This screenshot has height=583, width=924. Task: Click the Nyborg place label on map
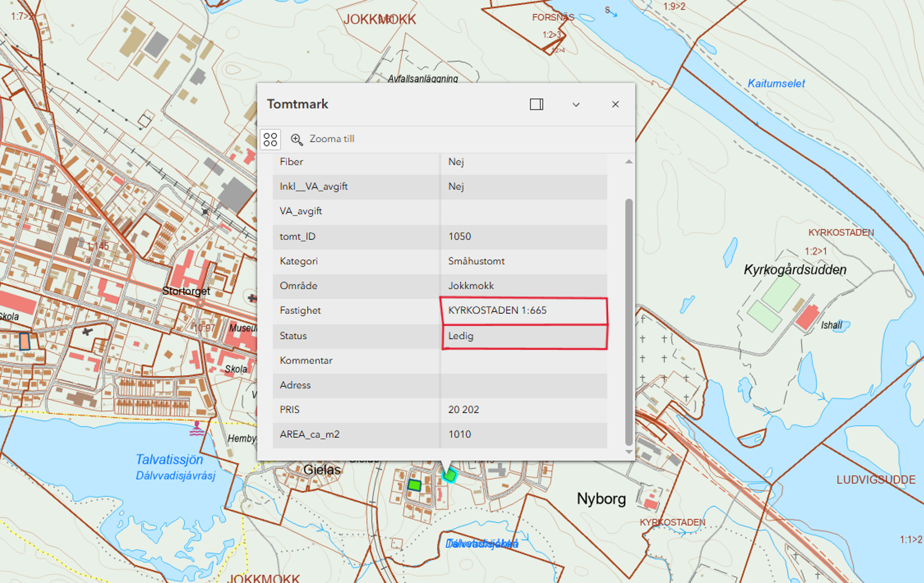[601, 499]
